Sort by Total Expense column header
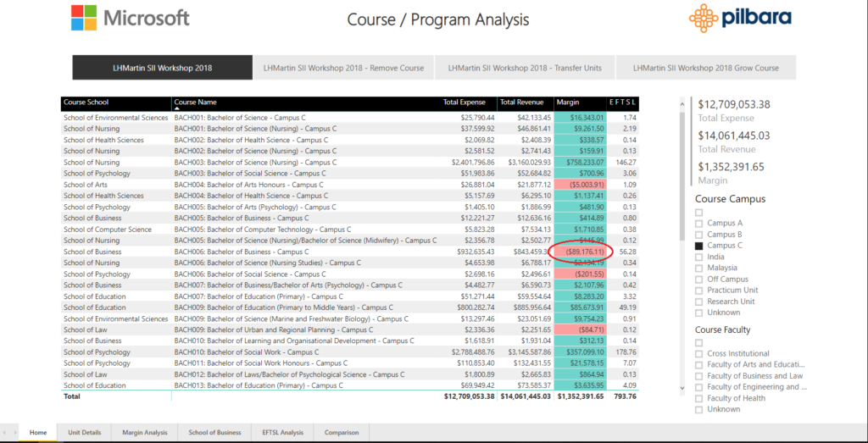Viewport: 868px width, 443px height. click(470, 102)
